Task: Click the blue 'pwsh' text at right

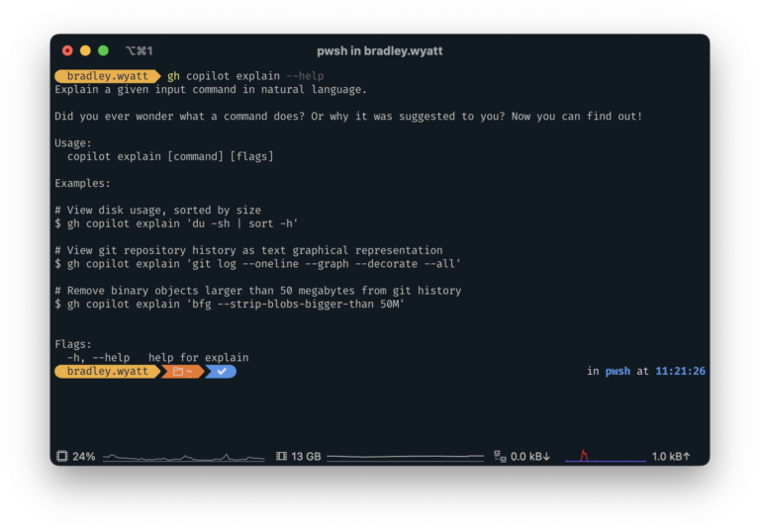Action: click(617, 372)
